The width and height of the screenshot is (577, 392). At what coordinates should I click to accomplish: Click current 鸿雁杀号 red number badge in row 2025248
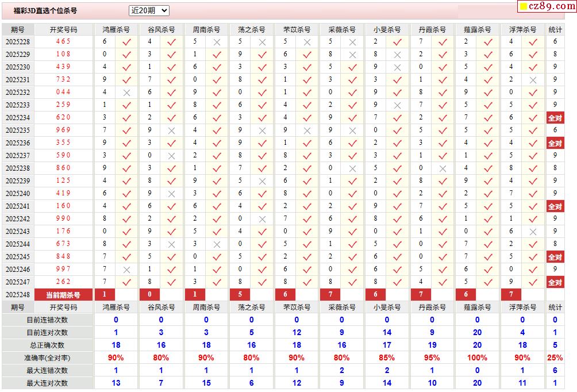coord(105,294)
